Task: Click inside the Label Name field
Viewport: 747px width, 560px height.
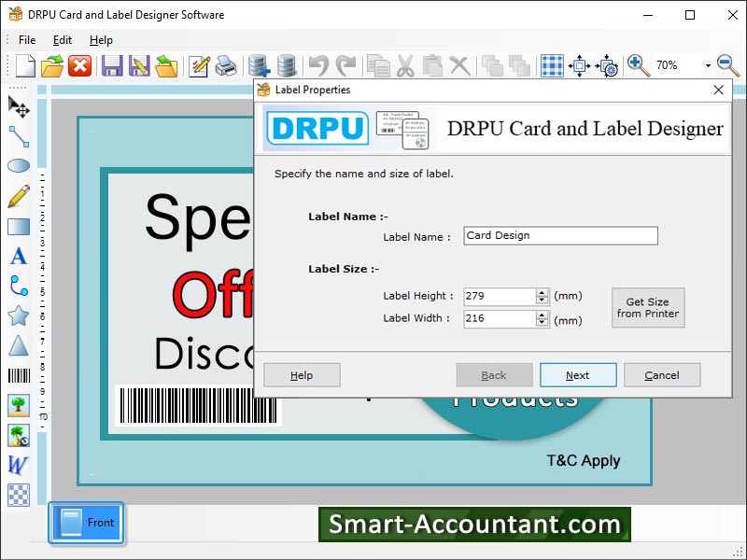Action: click(x=560, y=236)
